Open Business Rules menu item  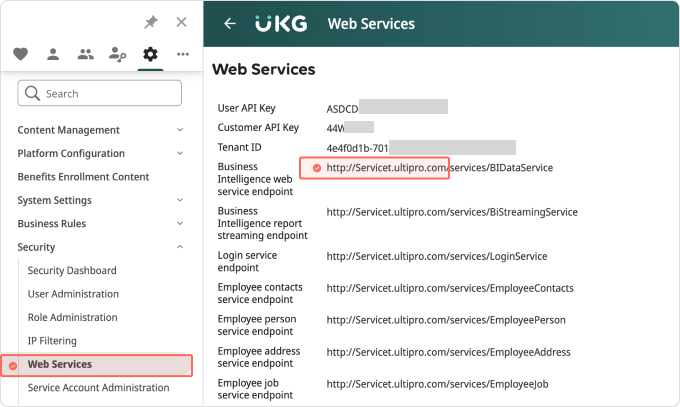point(52,223)
